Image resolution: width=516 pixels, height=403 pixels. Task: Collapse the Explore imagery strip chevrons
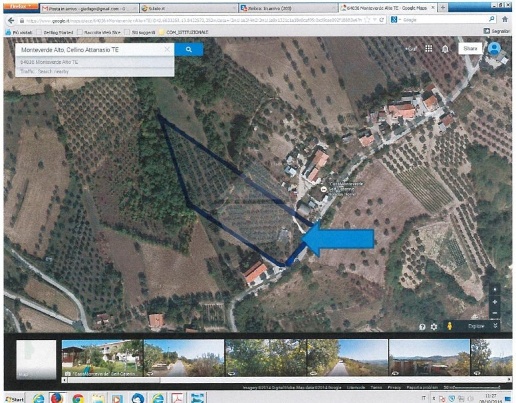(495, 326)
